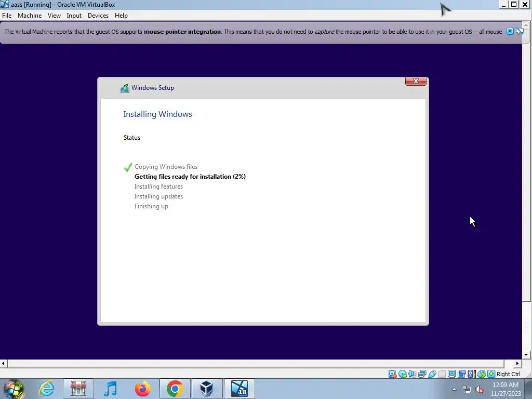Open the Input menu
The image size is (532, 399).
point(74,16)
